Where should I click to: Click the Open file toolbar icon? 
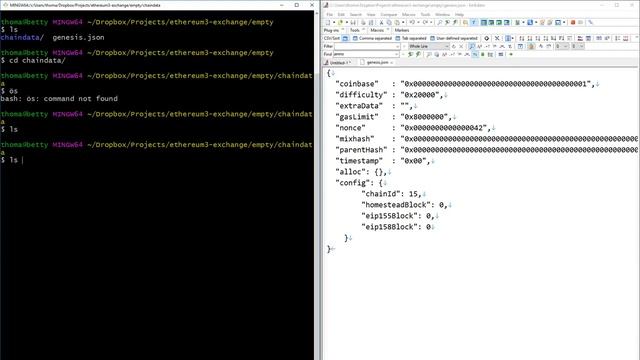340,22
